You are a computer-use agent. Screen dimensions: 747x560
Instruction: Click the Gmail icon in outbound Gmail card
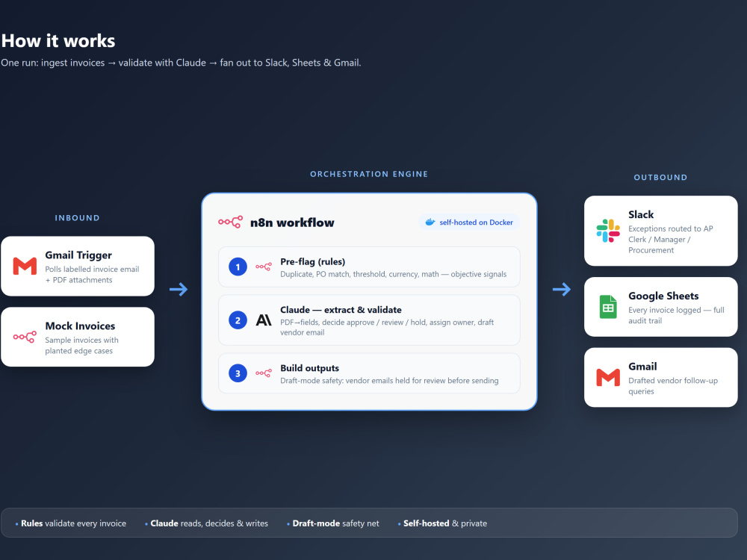pyautogui.click(x=608, y=378)
